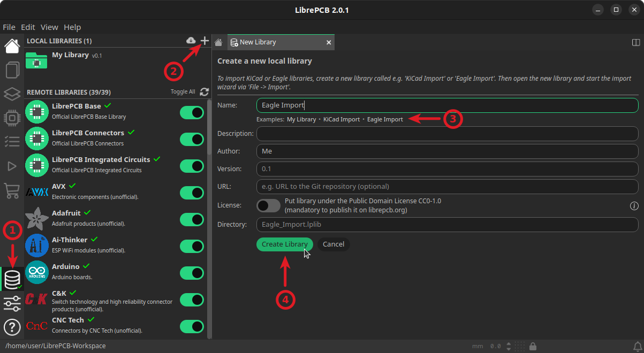Click the Cancel button
644x353 pixels.
pyautogui.click(x=334, y=244)
